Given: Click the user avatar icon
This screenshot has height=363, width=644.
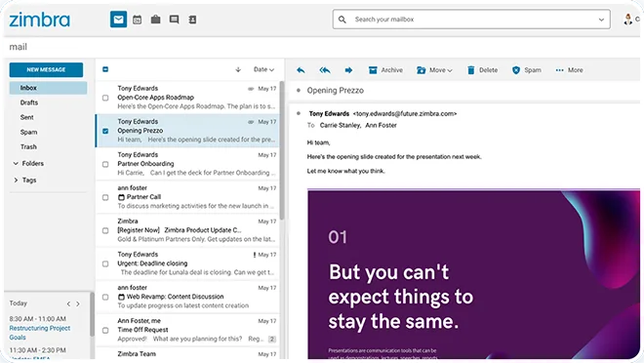Looking at the screenshot, I should [x=628, y=19].
